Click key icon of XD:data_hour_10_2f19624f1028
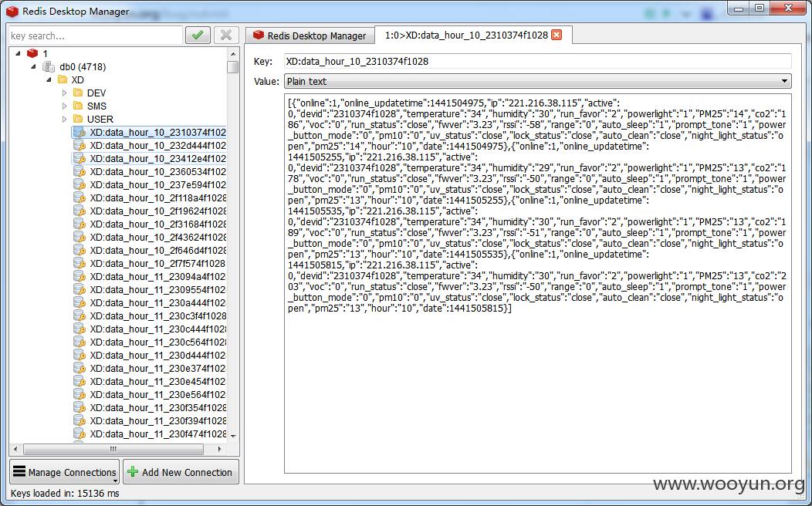 80,211
